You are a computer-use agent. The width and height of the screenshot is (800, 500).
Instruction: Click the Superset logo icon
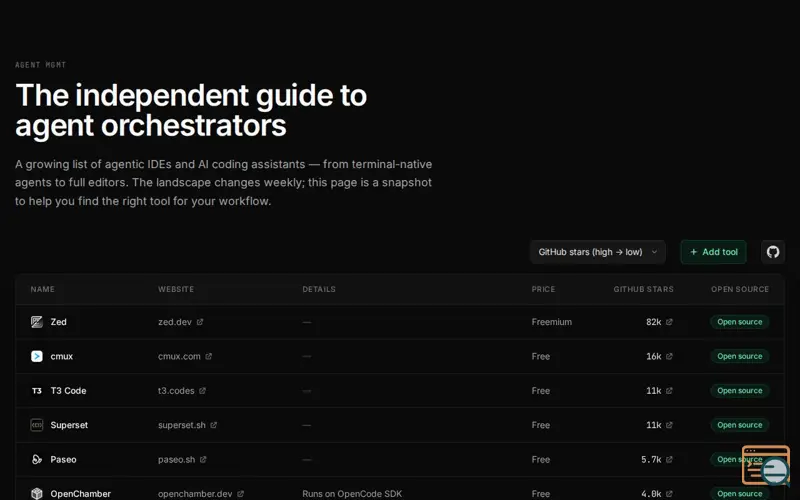pos(37,425)
